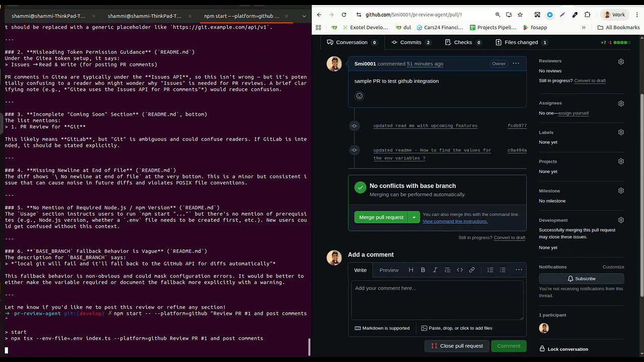Open View command line instructions link
This screenshot has width=644, height=362.
pyautogui.click(x=455, y=221)
